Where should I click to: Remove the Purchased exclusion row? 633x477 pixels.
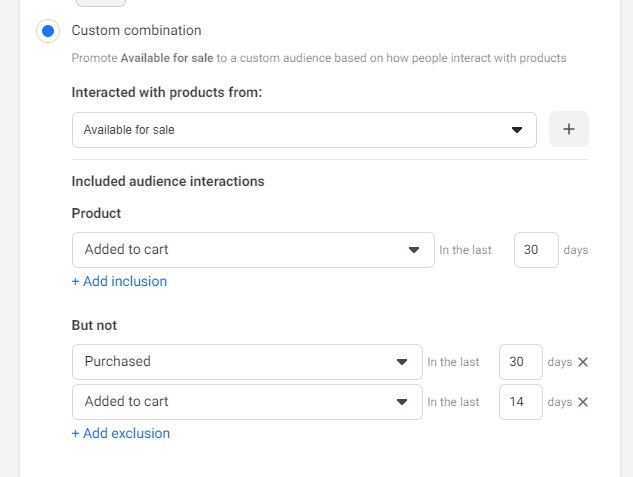[583, 362]
